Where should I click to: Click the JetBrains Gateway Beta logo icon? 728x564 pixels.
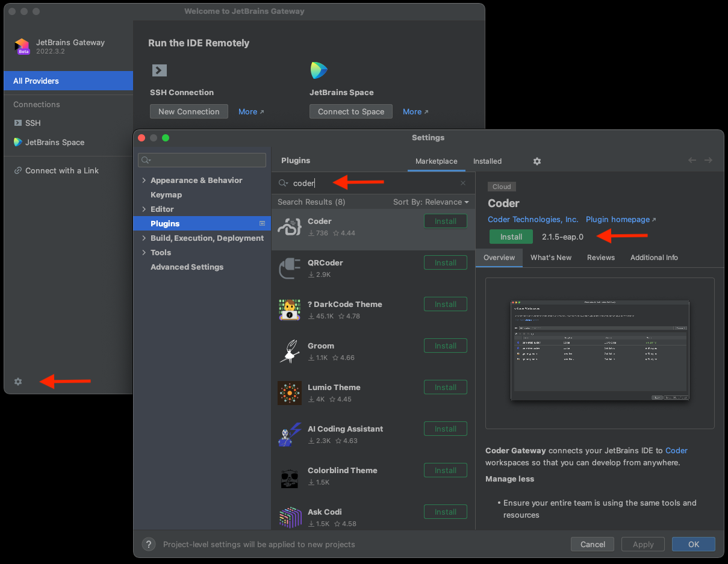pyautogui.click(x=22, y=46)
